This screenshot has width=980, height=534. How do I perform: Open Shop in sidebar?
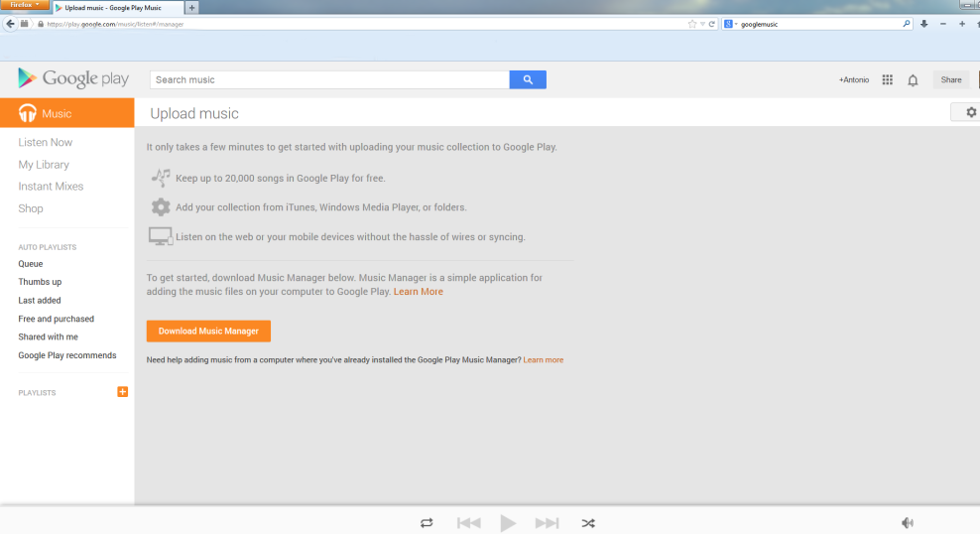(31, 208)
